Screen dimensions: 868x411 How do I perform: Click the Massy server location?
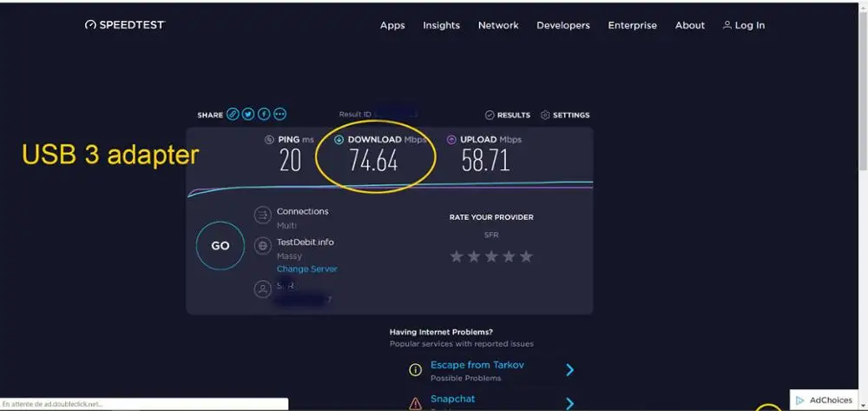289,256
